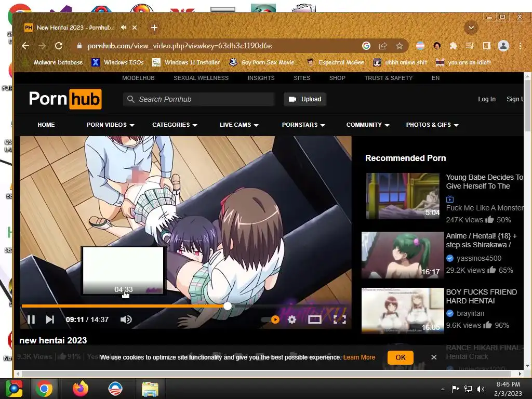This screenshot has width=532, height=399.
Task: Change language via the EN selector
Action: click(x=436, y=78)
